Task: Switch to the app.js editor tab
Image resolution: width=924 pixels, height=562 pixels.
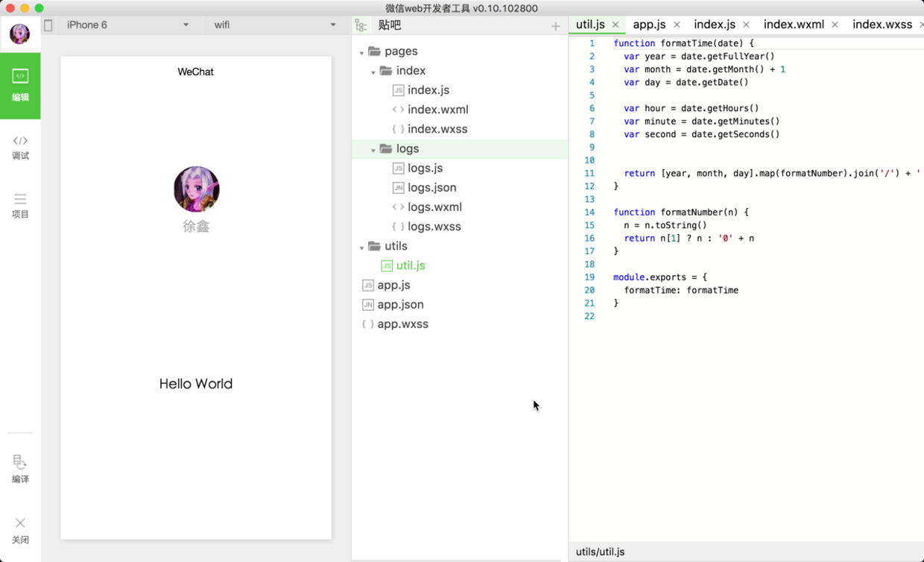Action: [649, 25]
